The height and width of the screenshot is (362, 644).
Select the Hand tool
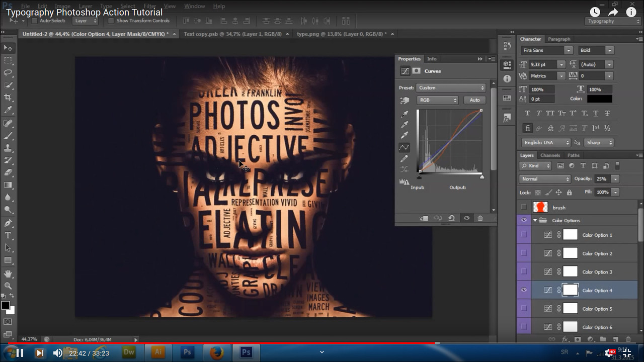8,274
